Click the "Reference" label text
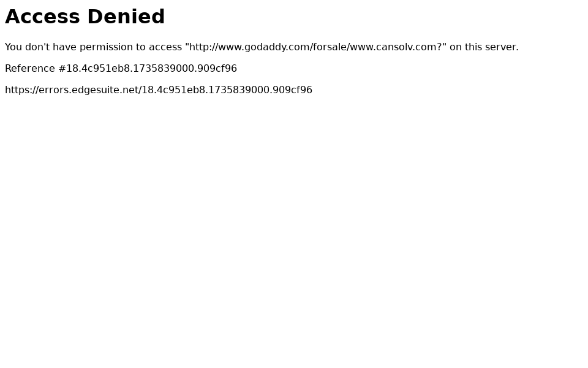 click(30, 69)
